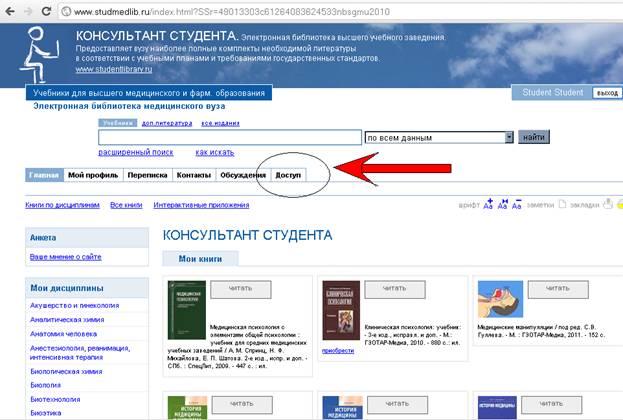Open dropdown arrow of 'по всем данным'
Image resolution: width=623 pixels, height=420 pixels.
[509, 137]
